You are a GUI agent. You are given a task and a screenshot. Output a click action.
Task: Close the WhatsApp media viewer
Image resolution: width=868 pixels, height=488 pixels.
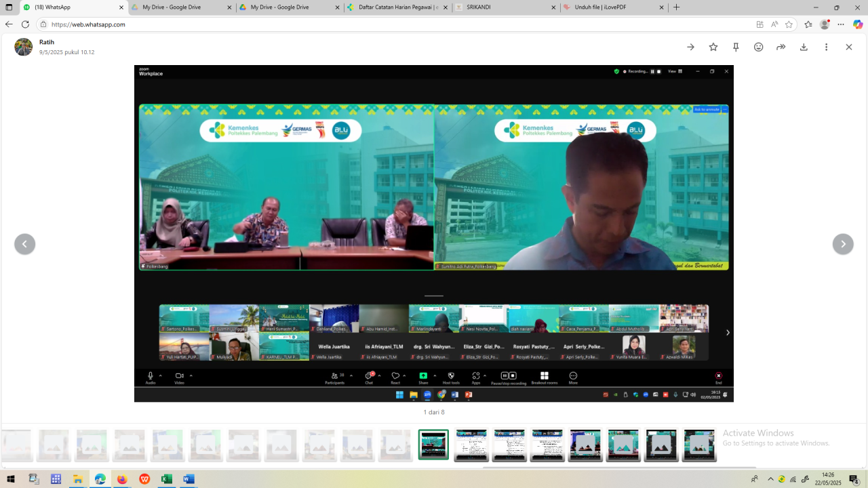pos(848,47)
